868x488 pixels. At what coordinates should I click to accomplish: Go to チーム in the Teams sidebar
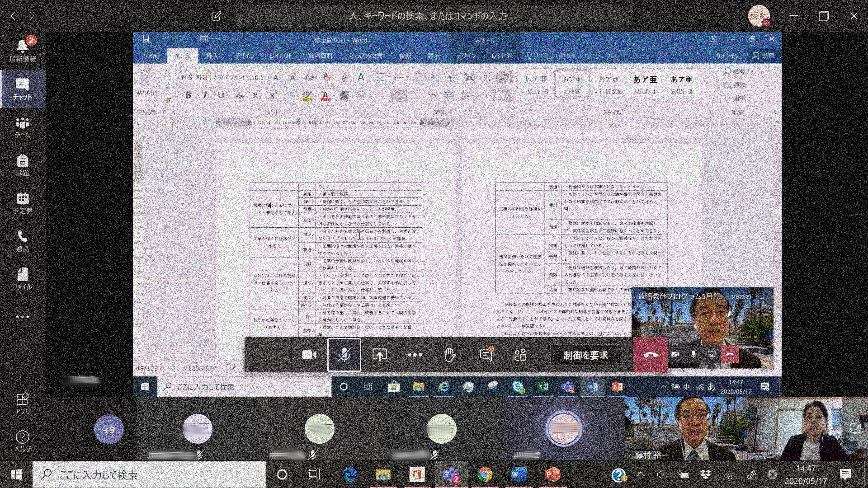point(22,127)
